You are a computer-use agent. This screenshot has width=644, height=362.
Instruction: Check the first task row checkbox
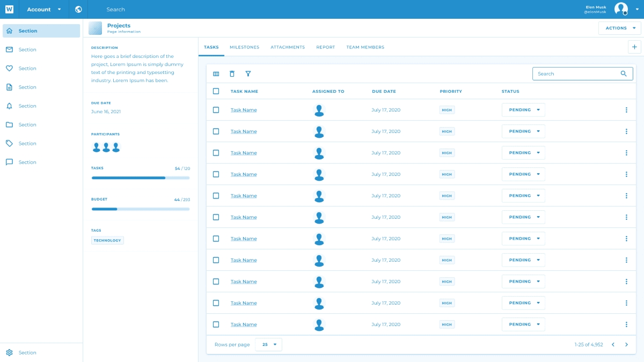coord(216,110)
